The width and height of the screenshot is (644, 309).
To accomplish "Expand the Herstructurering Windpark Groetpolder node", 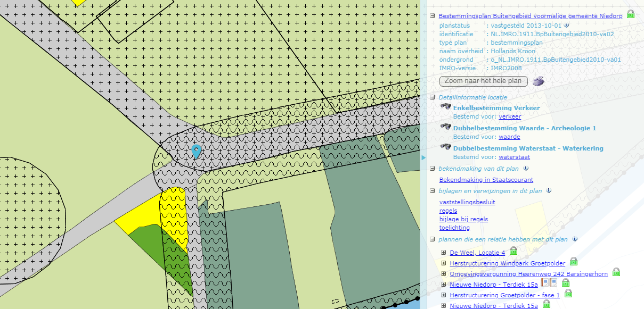I will pyautogui.click(x=444, y=263).
